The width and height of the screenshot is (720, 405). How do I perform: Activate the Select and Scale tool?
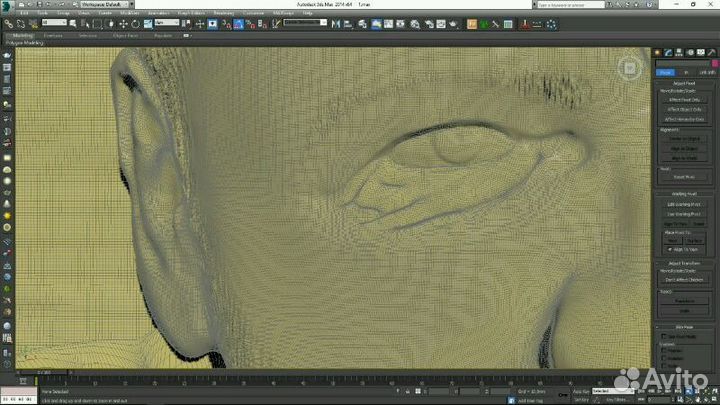pos(147,24)
